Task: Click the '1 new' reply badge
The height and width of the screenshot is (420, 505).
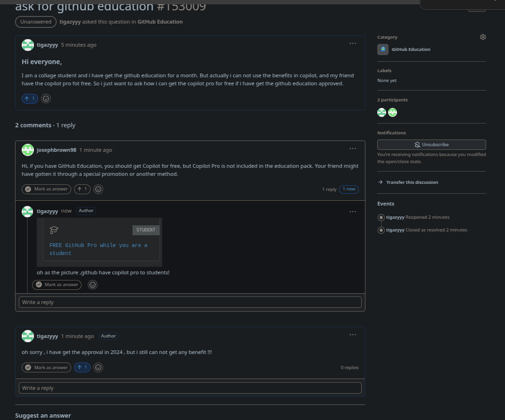Action: pos(349,189)
